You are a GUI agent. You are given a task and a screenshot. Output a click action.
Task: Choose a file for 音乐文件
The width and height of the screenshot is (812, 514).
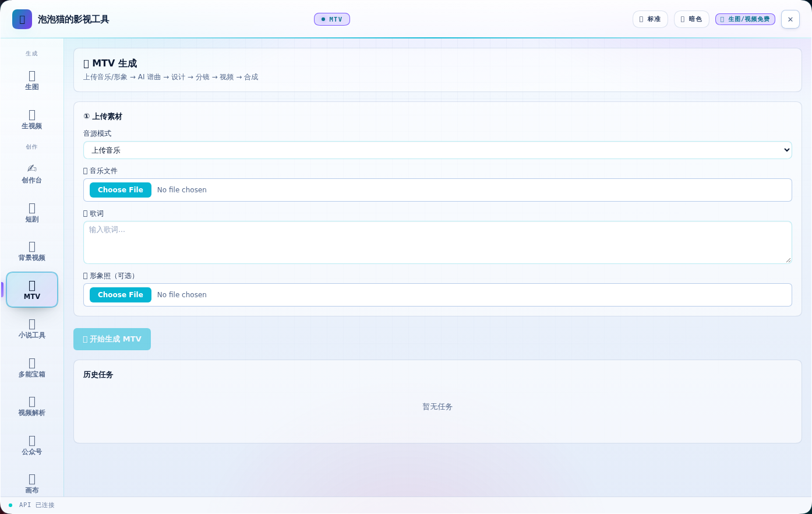[121, 190]
